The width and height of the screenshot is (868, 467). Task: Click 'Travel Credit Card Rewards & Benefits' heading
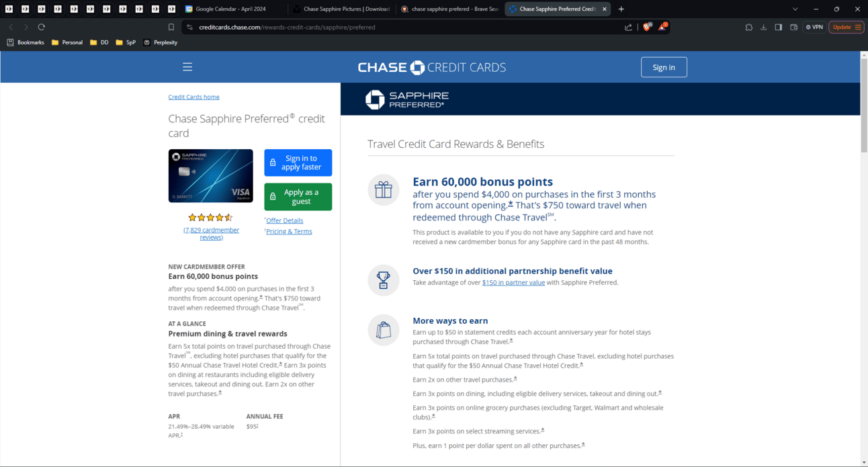click(455, 144)
